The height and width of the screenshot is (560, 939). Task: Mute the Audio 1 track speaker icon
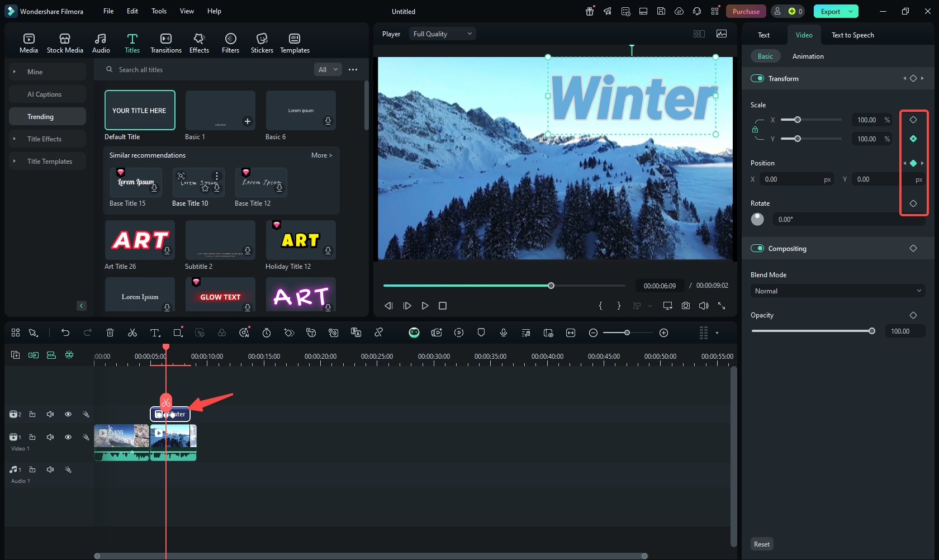[50, 469]
